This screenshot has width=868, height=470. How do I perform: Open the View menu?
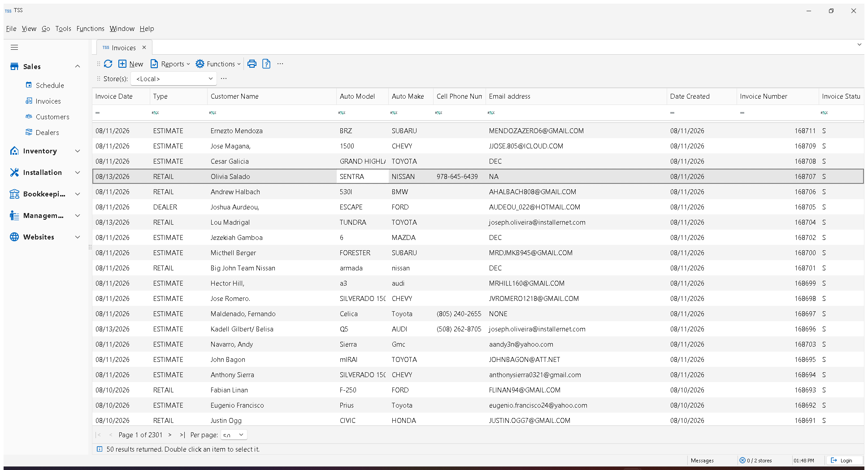click(29, 29)
